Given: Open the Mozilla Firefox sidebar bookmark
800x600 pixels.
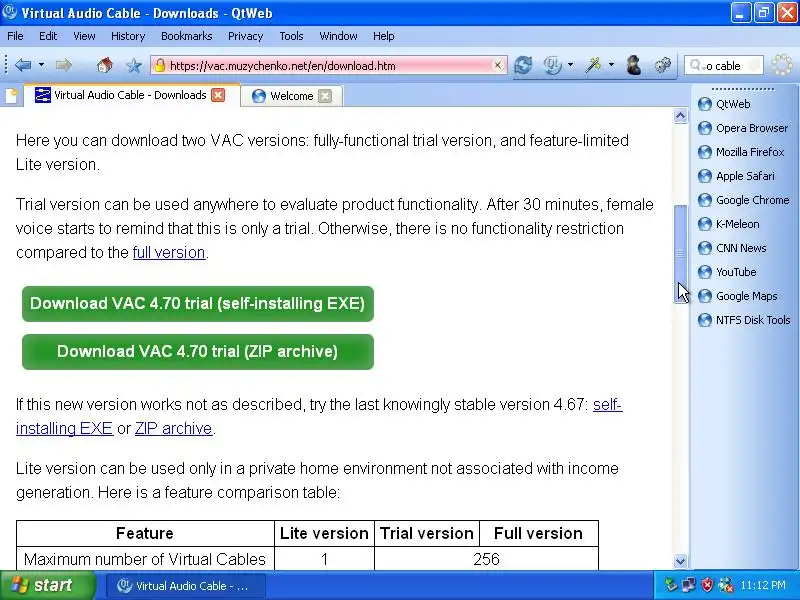Looking at the screenshot, I should (741, 152).
